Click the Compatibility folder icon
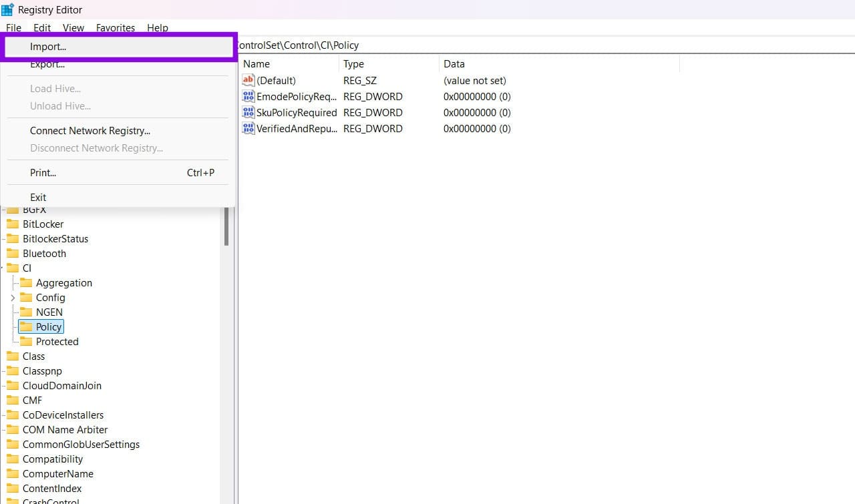855x504 pixels. [x=13, y=459]
